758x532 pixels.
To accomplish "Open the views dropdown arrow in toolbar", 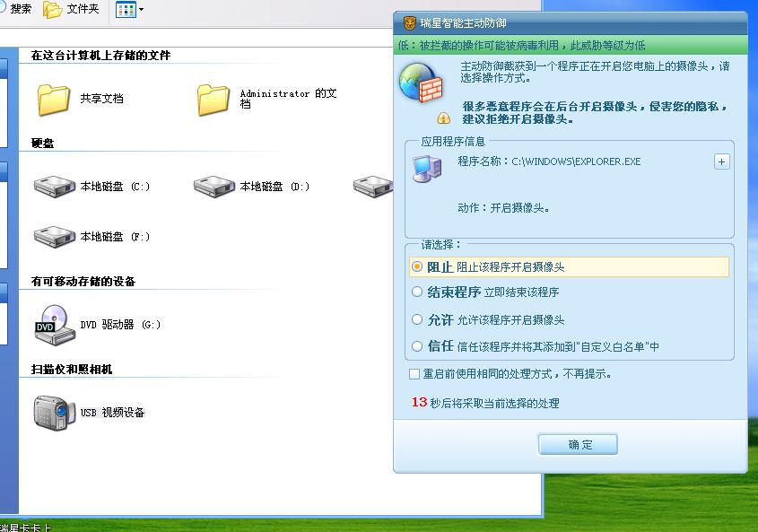I will 141,9.
